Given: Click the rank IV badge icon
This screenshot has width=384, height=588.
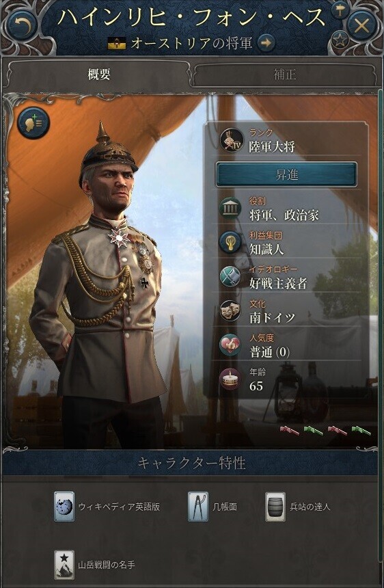Looking at the screenshot, I should 232,140.
